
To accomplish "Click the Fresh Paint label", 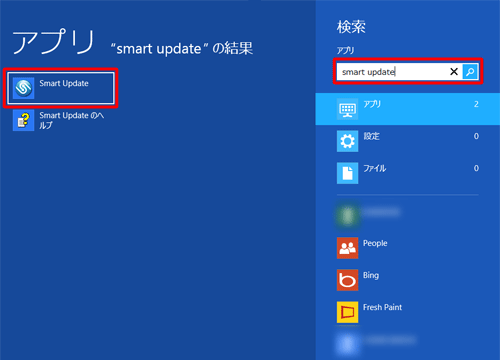I will tap(382, 307).
